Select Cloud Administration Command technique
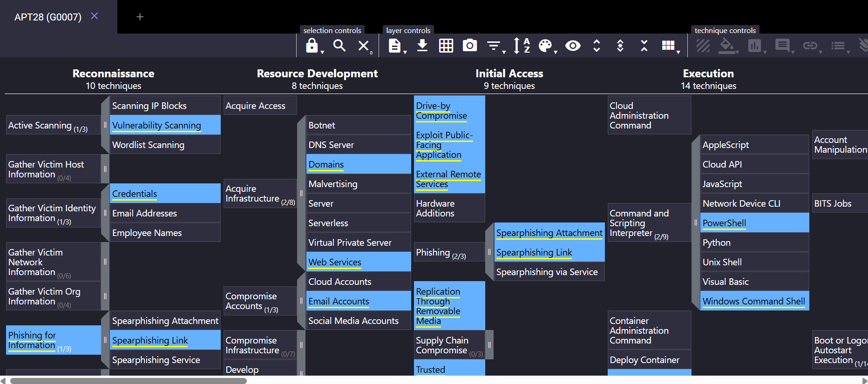This screenshot has width=868, height=384. tap(650, 115)
